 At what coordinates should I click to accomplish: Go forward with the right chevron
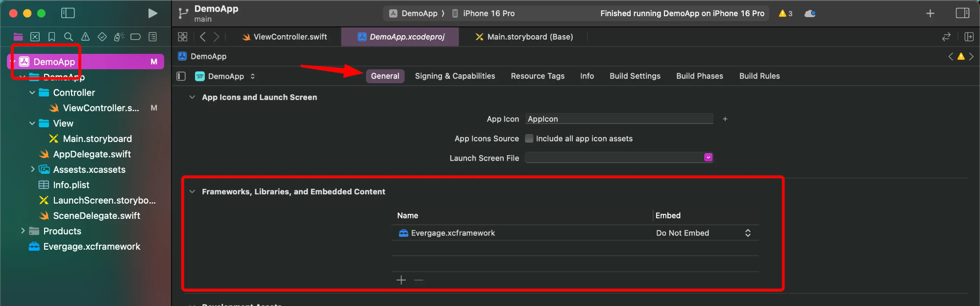pyautogui.click(x=217, y=37)
